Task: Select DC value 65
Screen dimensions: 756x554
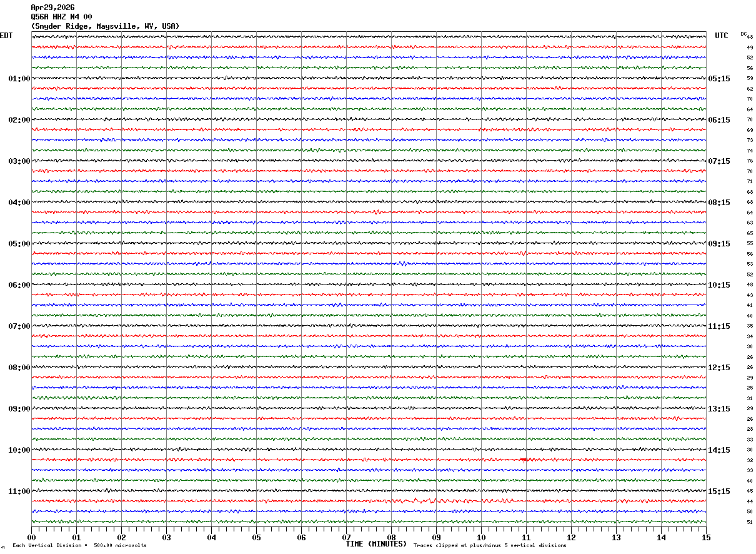Action: [x=750, y=233]
